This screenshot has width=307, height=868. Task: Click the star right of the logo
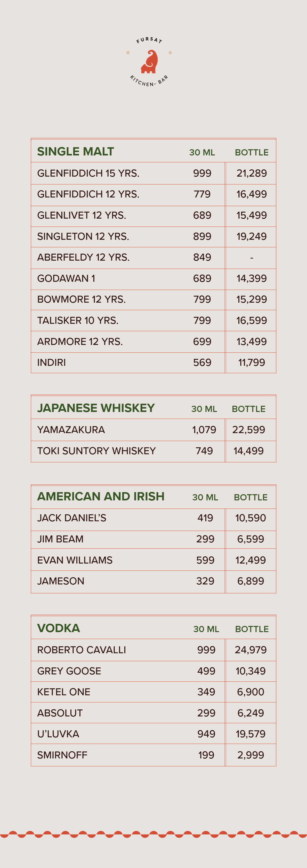(170, 53)
